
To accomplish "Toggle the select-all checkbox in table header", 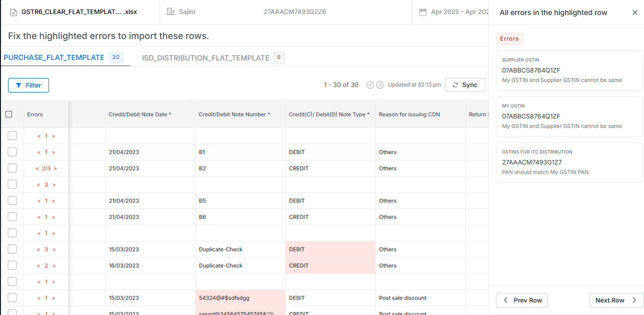I will click(9, 114).
